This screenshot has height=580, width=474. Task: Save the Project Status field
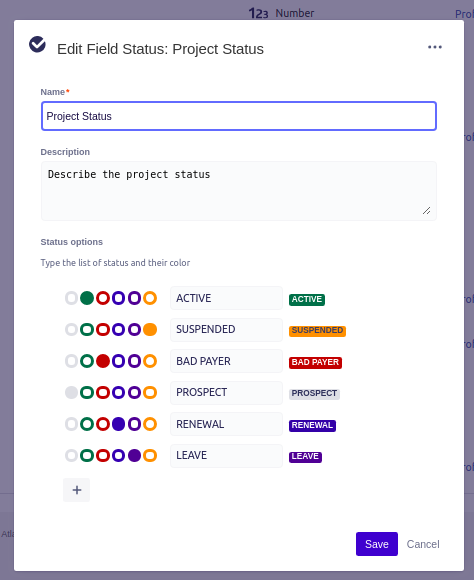click(377, 544)
